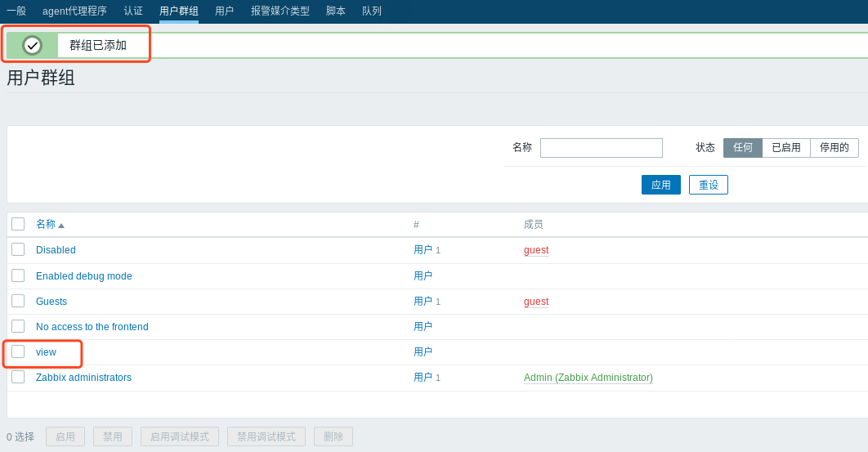Open the Enabled debug mode group
The width and height of the screenshot is (868, 452).
(83, 276)
